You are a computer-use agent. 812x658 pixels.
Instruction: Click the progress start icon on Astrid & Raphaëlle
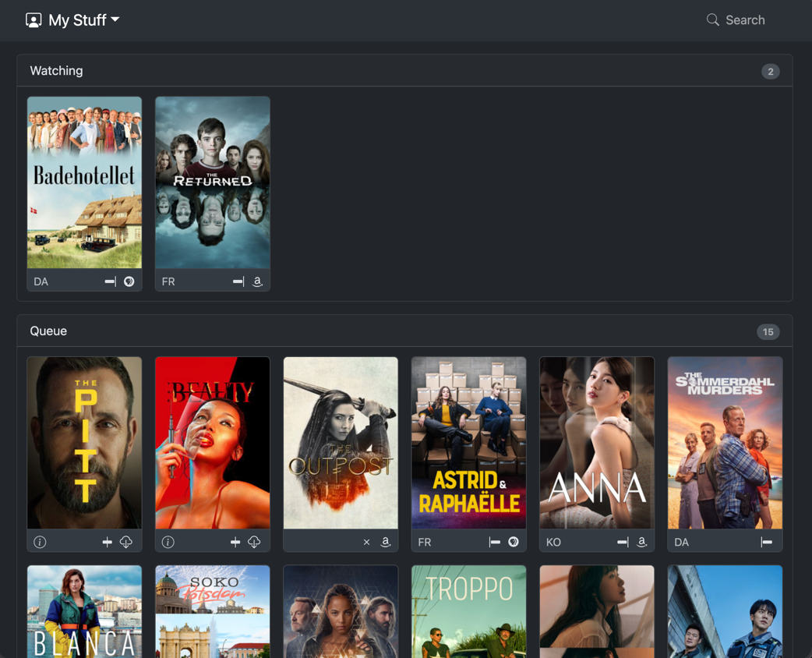[x=495, y=542]
